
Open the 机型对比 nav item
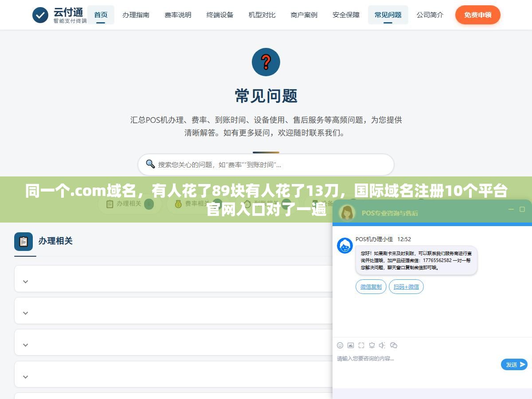(262, 15)
